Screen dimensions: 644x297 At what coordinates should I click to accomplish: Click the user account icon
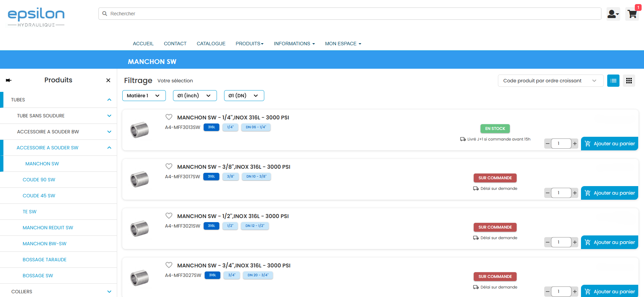point(613,14)
